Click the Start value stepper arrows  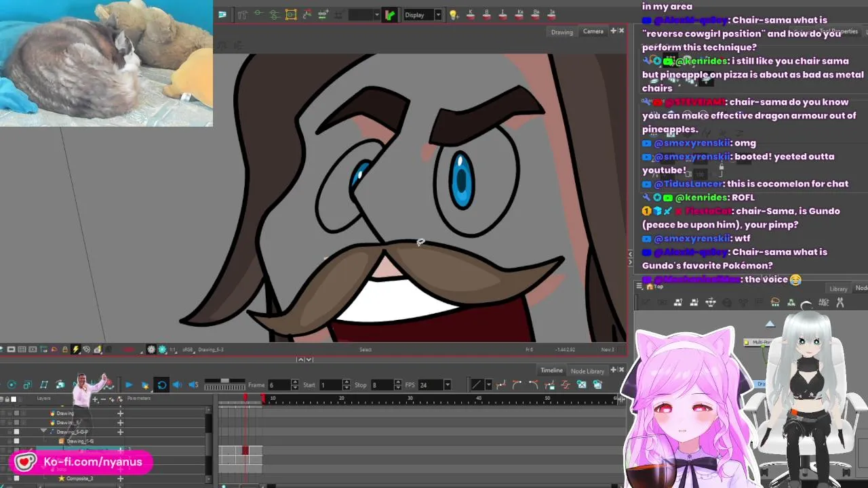pos(347,385)
